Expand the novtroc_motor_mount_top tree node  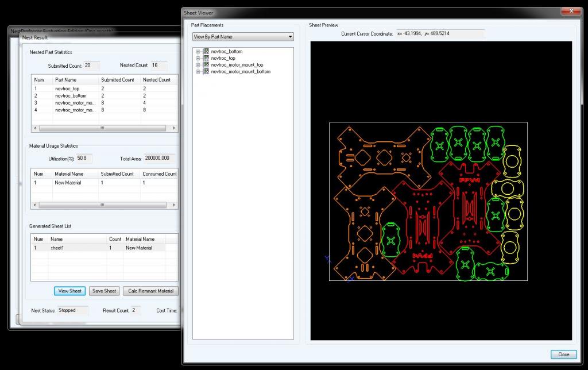(198, 65)
